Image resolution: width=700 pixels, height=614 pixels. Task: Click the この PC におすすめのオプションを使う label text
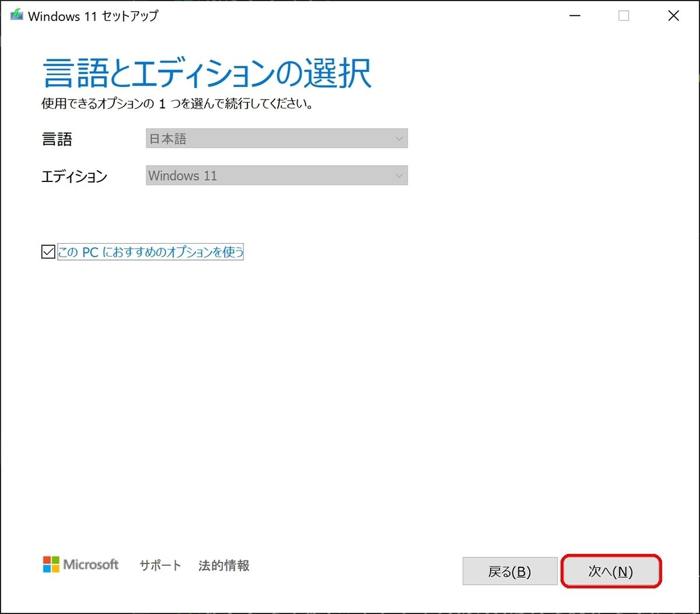(150, 252)
